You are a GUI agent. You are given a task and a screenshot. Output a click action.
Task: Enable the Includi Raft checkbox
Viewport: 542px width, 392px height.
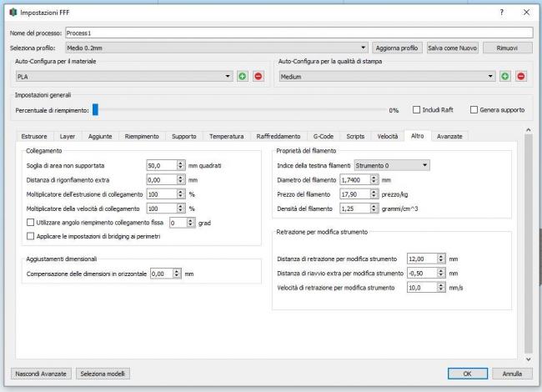(417, 110)
